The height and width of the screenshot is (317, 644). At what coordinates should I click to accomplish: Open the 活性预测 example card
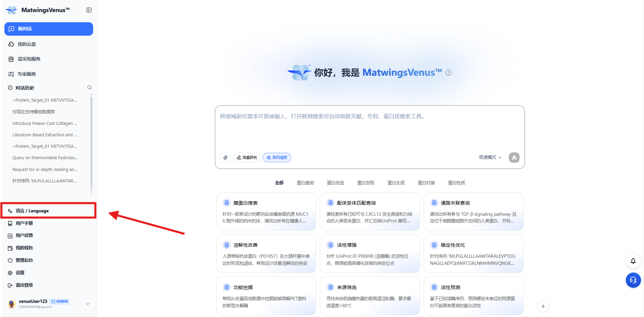click(473, 296)
